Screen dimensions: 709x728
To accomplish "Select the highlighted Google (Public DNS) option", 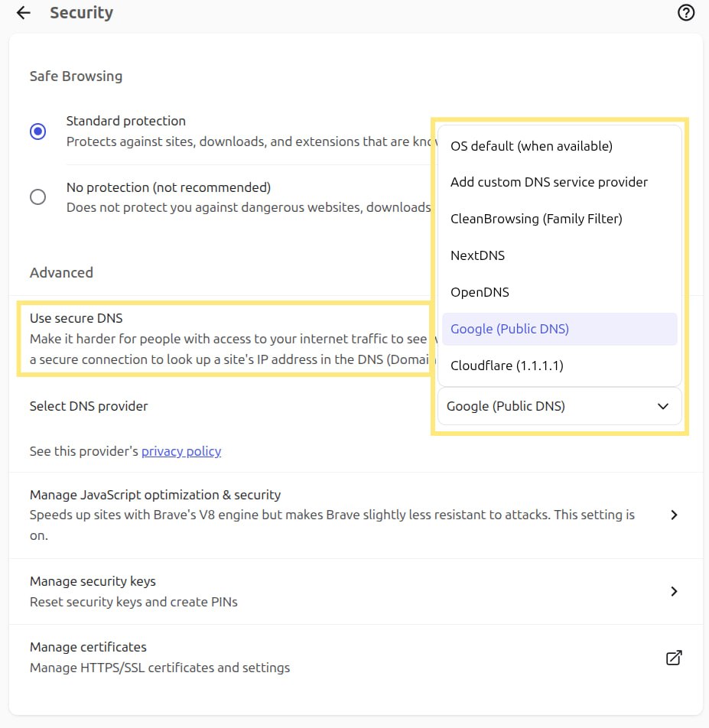I will pos(560,329).
